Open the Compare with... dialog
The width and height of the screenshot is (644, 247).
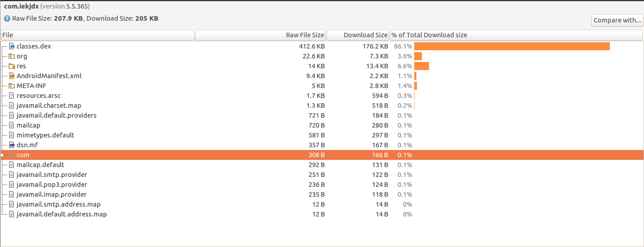[x=617, y=20]
